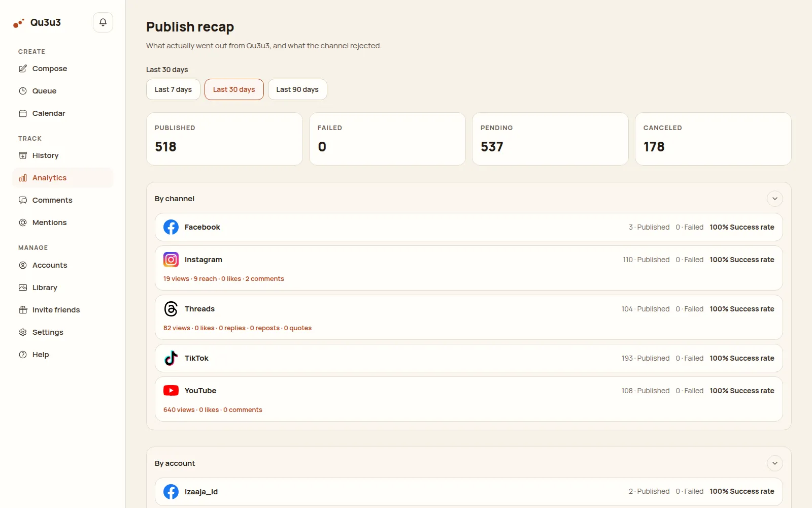Click TikTok 100% Success rate text
This screenshot has height=508, width=812.
pos(742,358)
